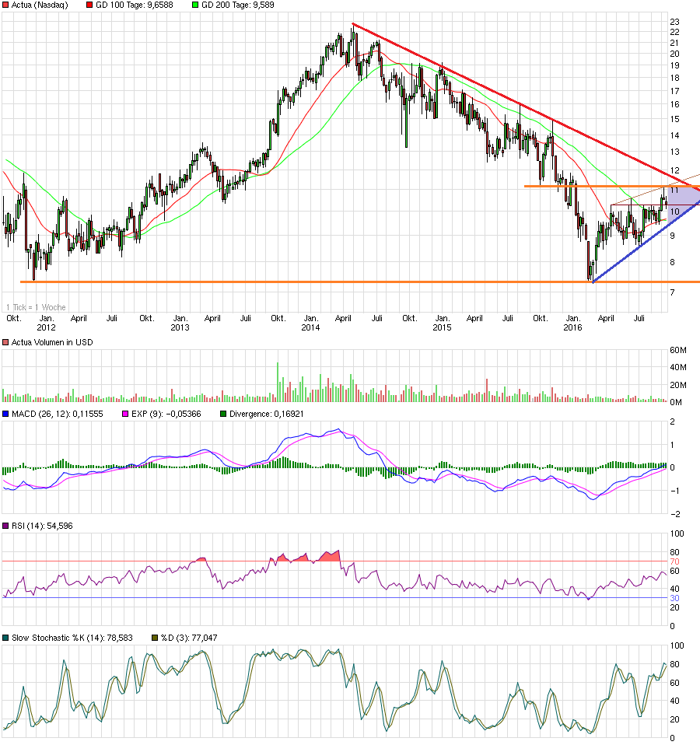
Task: Click the price axis value 23
Action: point(674,22)
